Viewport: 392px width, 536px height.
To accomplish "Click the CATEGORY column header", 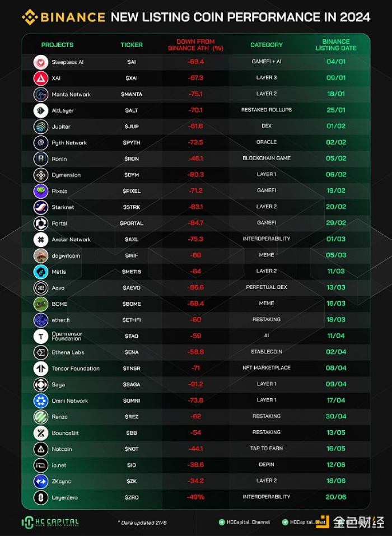I will tap(267, 45).
